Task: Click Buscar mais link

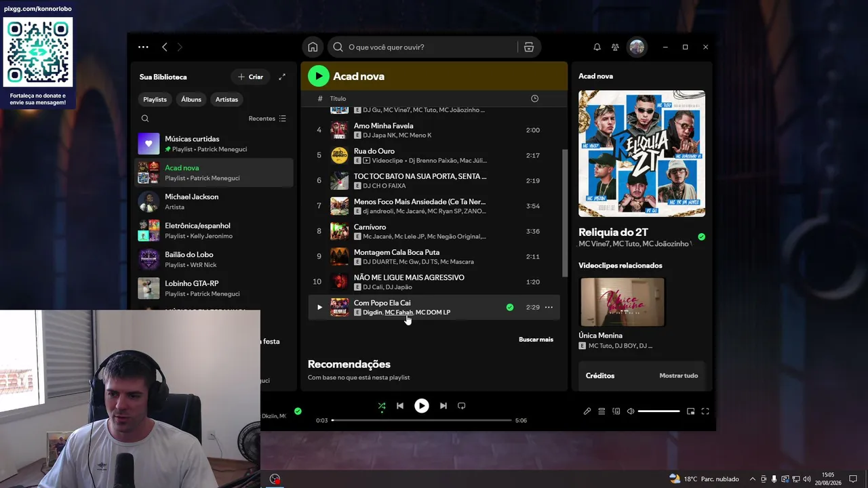Action: (536, 340)
